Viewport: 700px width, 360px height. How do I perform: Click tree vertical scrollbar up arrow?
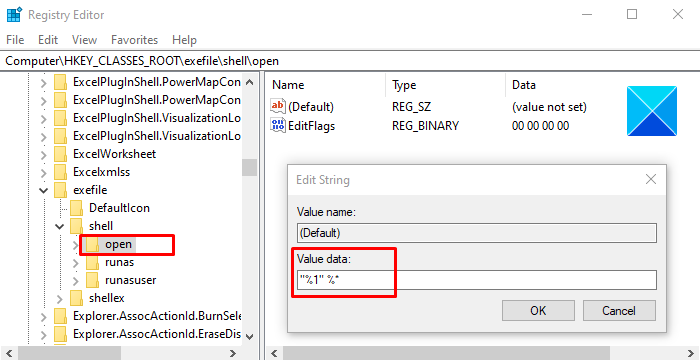(x=250, y=82)
